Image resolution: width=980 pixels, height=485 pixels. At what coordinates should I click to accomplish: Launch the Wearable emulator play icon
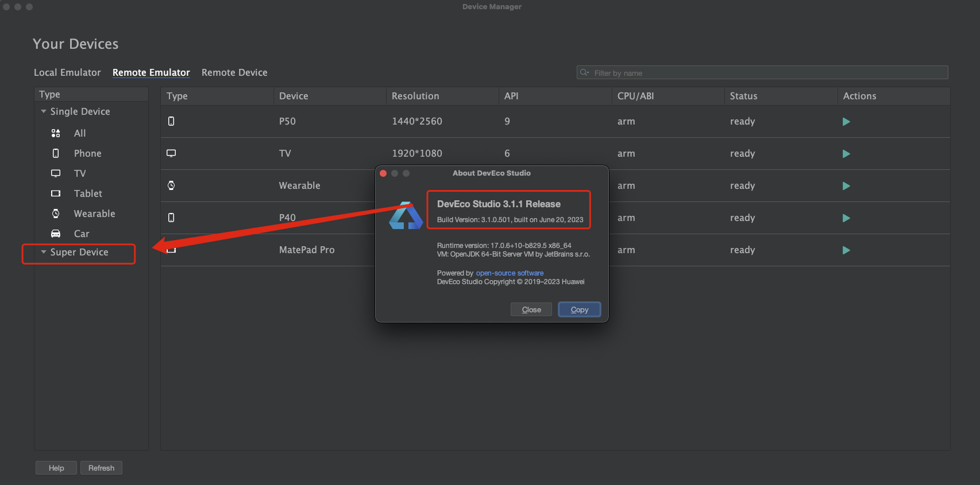(846, 186)
